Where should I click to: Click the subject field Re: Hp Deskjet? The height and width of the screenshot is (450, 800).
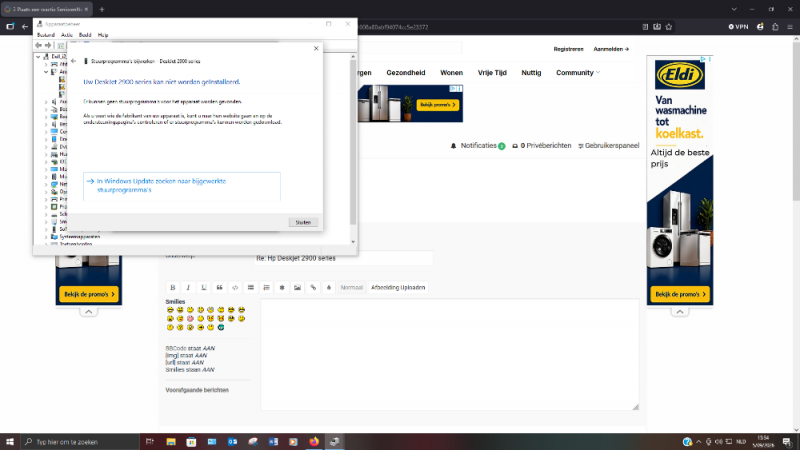[343, 258]
